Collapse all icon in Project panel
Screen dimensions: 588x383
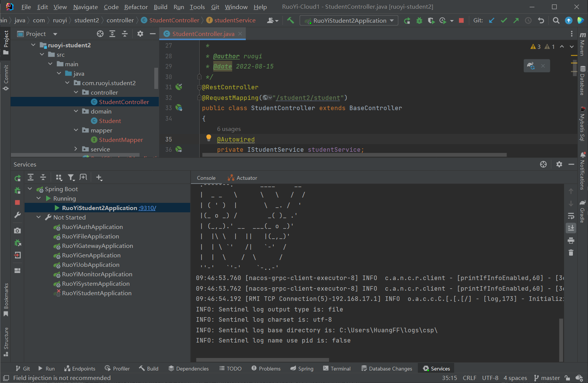pos(125,34)
